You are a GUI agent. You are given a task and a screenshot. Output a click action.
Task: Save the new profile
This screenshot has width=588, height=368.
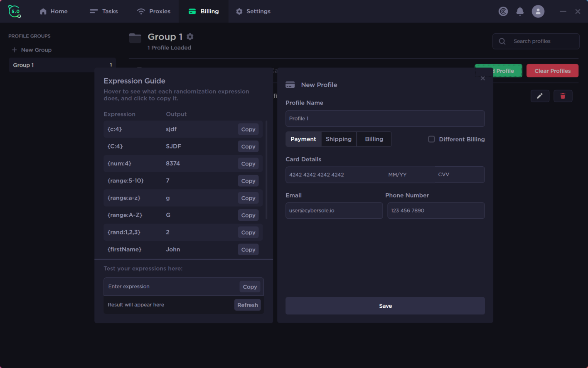coord(385,306)
